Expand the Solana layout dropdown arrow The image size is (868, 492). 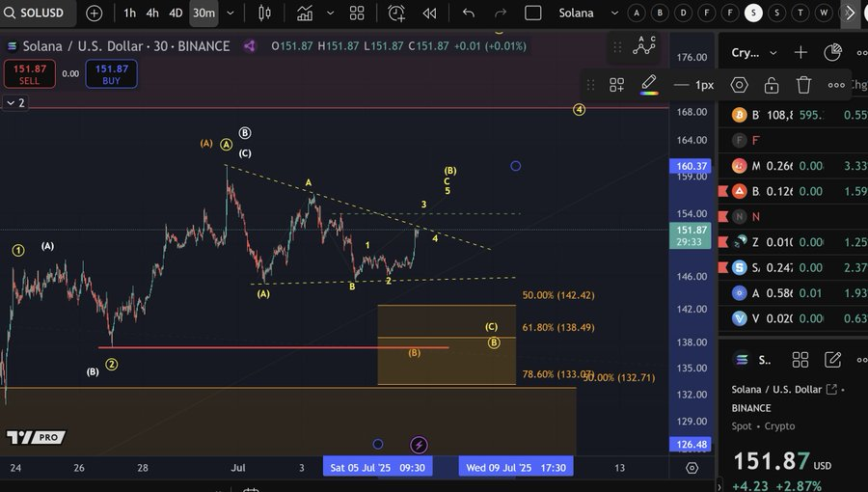tap(614, 13)
